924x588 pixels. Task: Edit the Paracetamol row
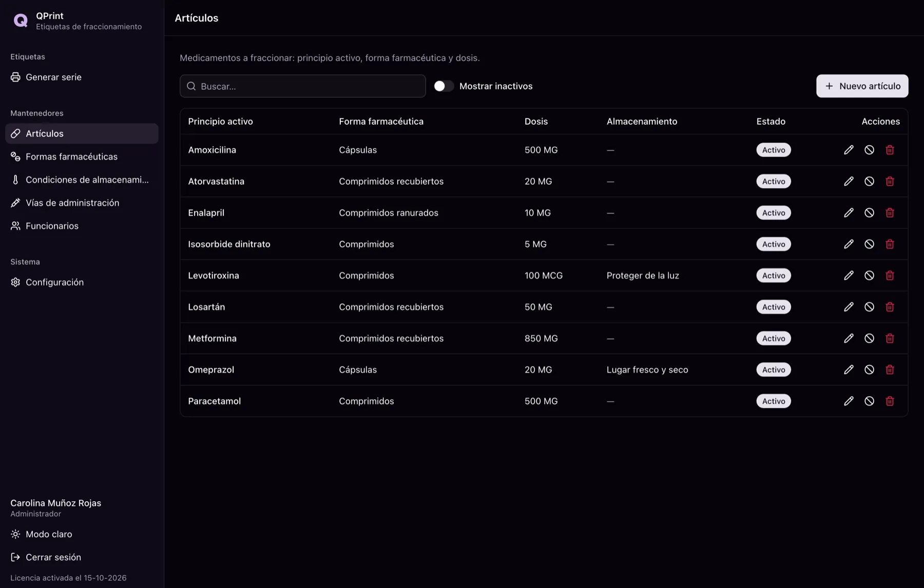[x=849, y=401]
